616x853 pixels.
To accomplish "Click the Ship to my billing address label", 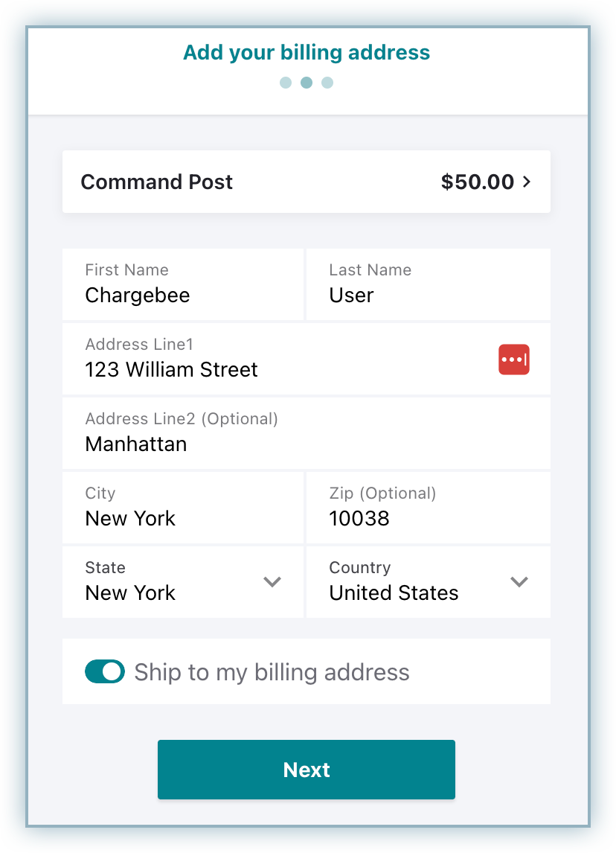I will pos(272,673).
